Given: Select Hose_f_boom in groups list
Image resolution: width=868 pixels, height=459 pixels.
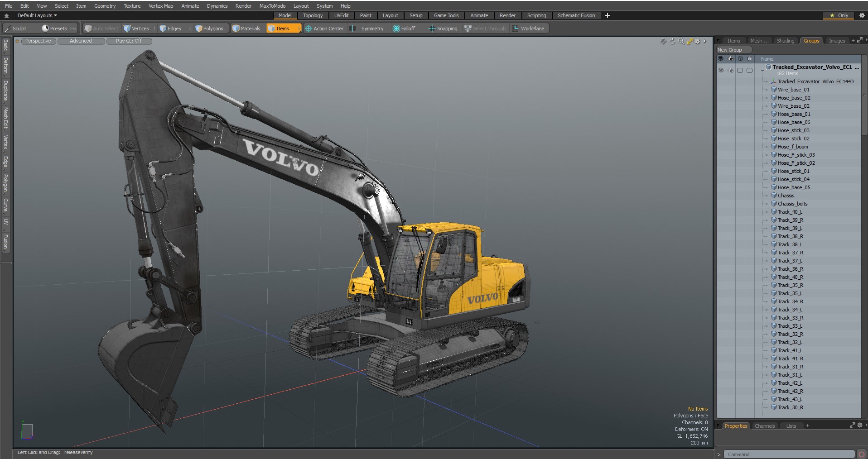Looking at the screenshot, I should [x=792, y=147].
